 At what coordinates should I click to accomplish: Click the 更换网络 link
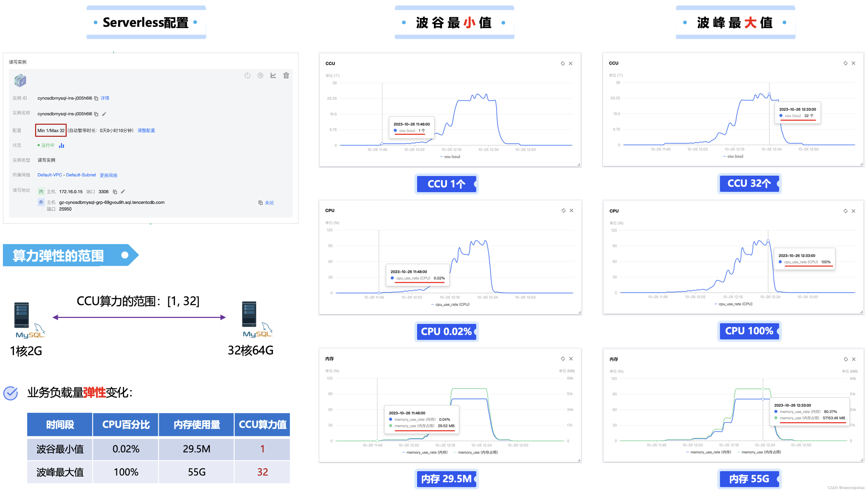tap(108, 175)
